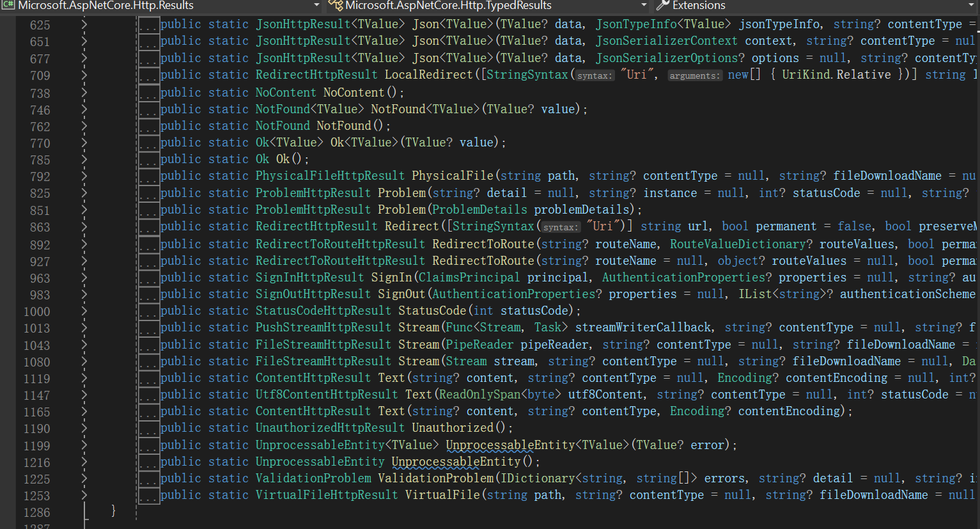This screenshot has height=529, width=980.
Task: Click ClaimsPrincipal type in SignIn line
Action: pyautogui.click(x=469, y=278)
